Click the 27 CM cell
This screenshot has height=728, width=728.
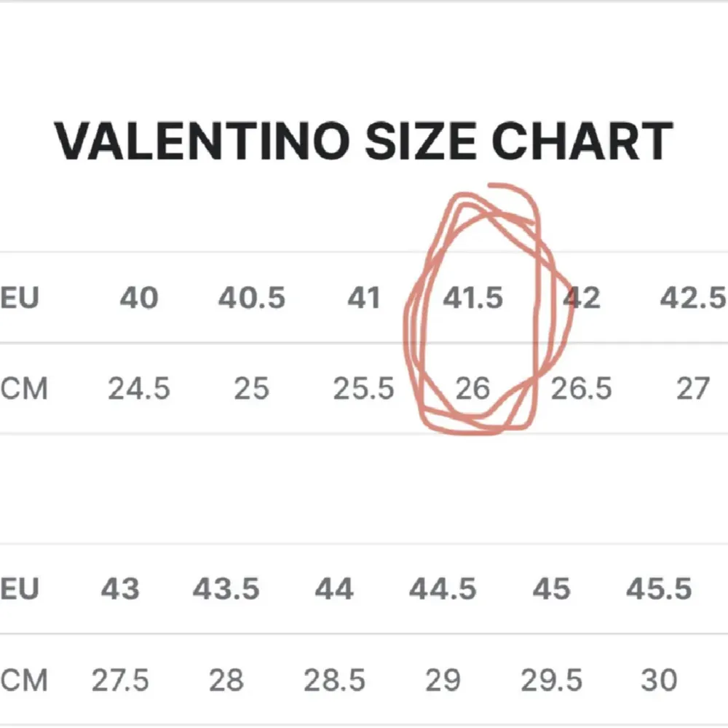click(x=692, y=389)
